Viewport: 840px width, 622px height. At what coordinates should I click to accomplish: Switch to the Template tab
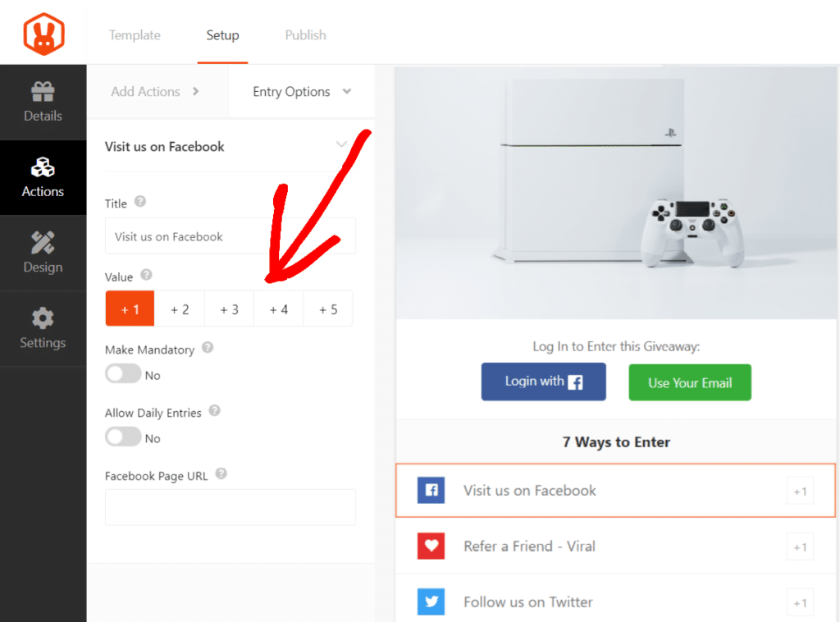[x=135, y=35]
